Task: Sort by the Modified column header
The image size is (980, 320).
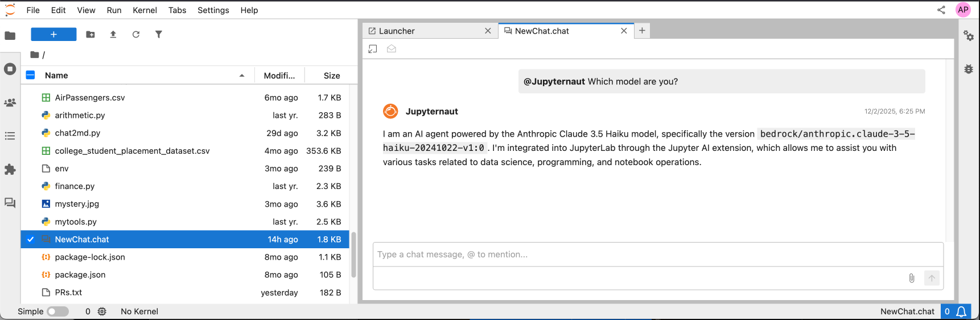Action: pos(279,75)
